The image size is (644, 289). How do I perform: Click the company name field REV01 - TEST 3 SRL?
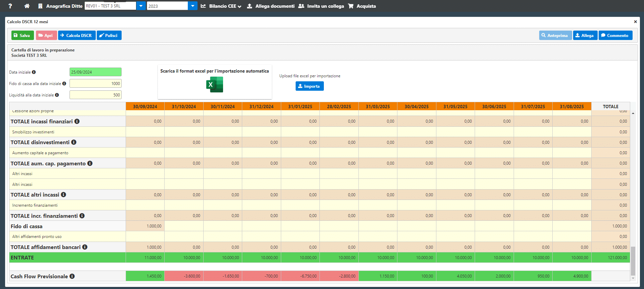[x=110, y=6]
